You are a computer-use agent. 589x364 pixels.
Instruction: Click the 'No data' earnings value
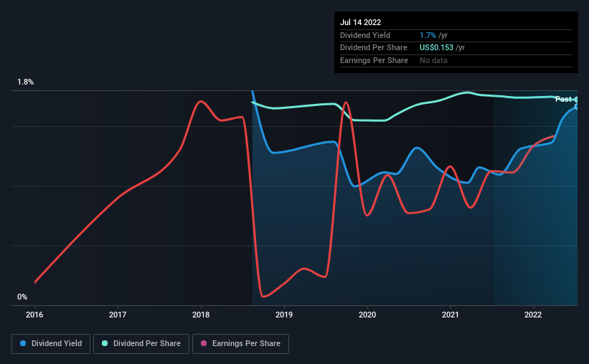(x=433, y=60)
